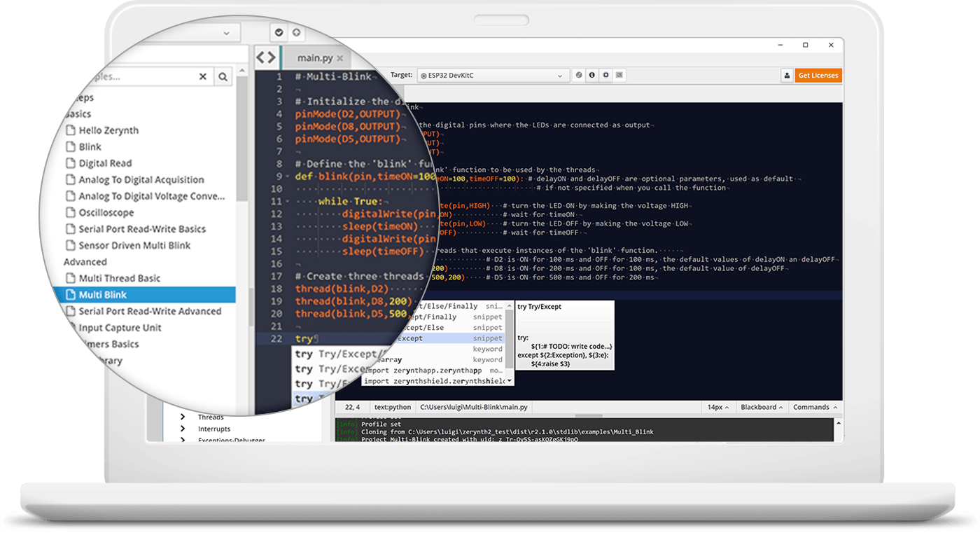Open the serial console icon
980x547 pixels.
pyautogui.click(x=620, y=75)
